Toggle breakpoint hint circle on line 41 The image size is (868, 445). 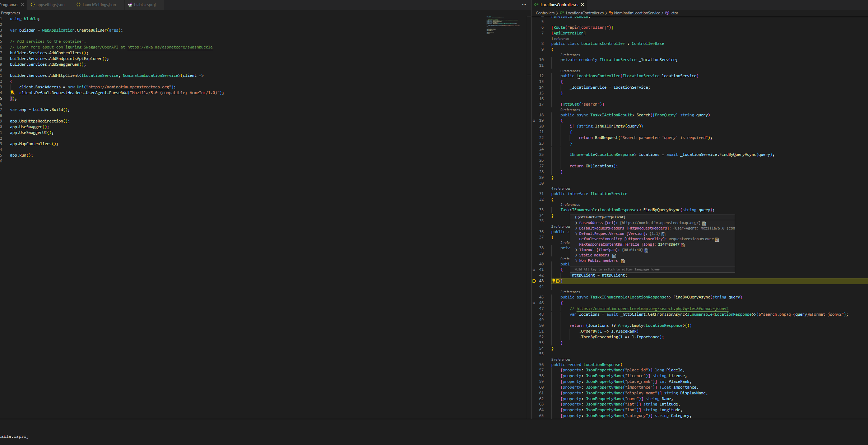point(534,270)
